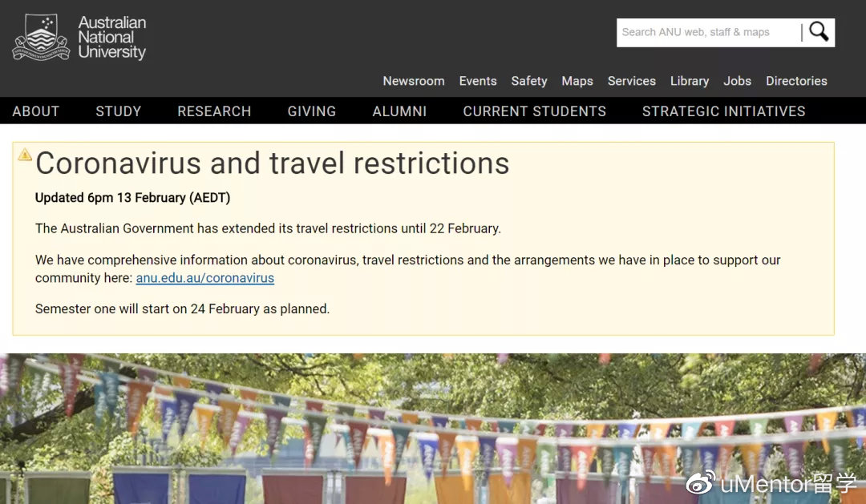
Task: Click the yellow warning alert icon
Action: click(25, 155)
